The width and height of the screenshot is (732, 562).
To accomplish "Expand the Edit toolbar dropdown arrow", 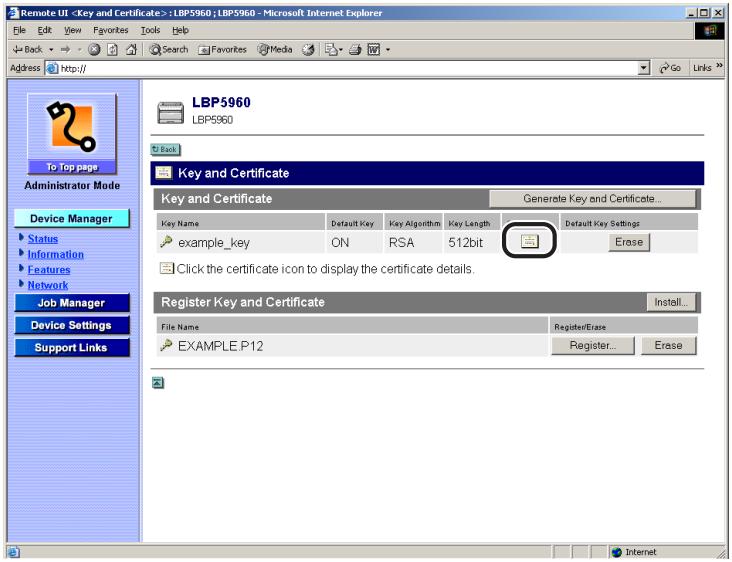I will [388, 49].
